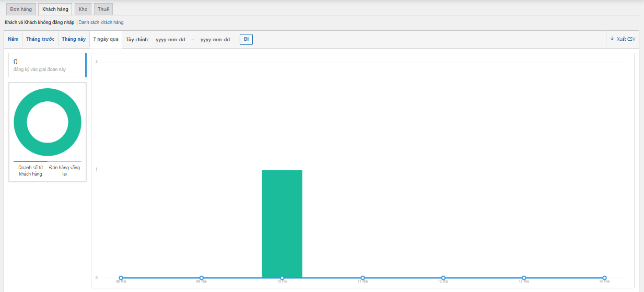Select the Khách hàng tab
The width and height of the screenshot is (644, 292).
(55, 9)
